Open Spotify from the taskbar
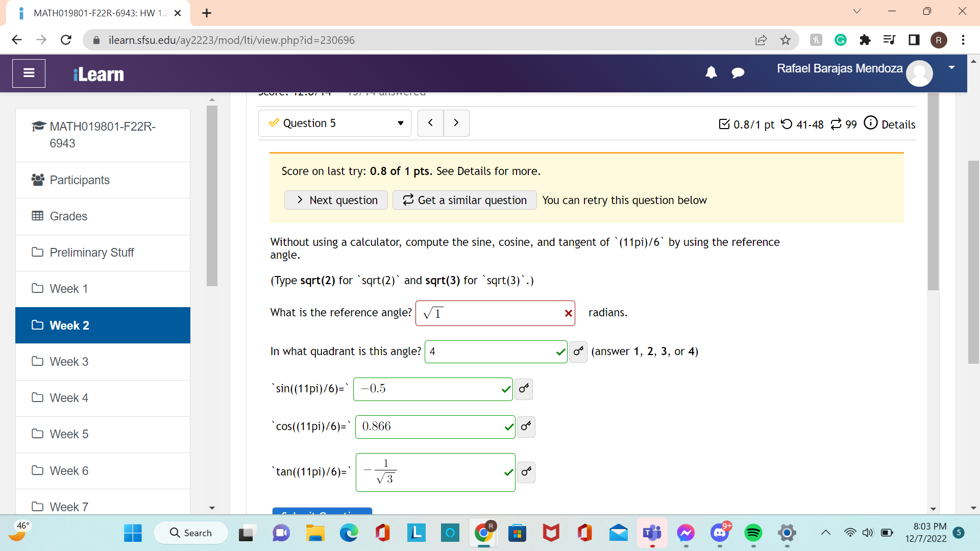 click(753, 533)
